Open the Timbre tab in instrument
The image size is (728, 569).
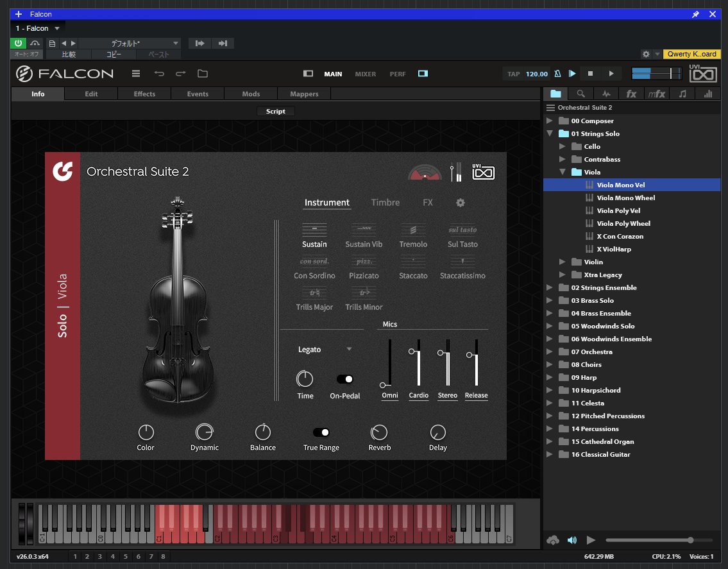point(385,203)
